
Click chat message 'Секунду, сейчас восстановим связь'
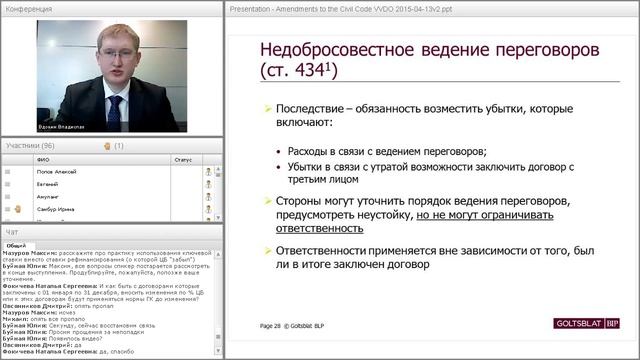pyautogui.click(x=79, y=325)
